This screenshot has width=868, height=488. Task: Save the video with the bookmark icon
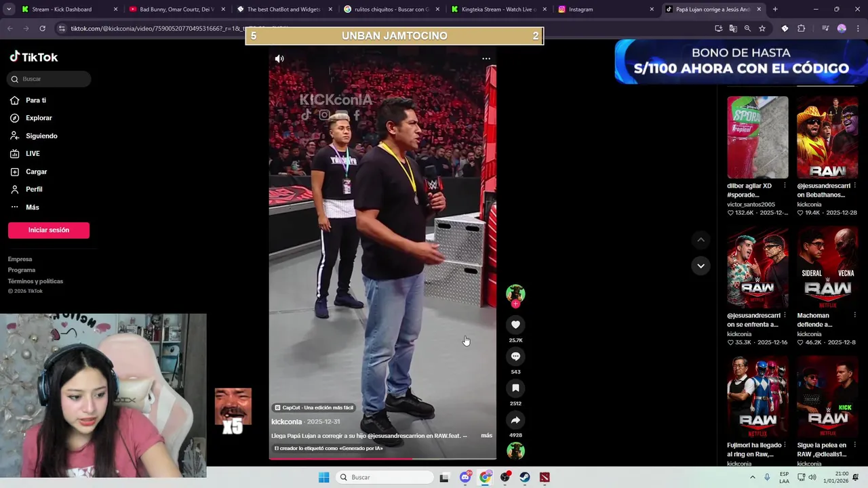[515, 388]
